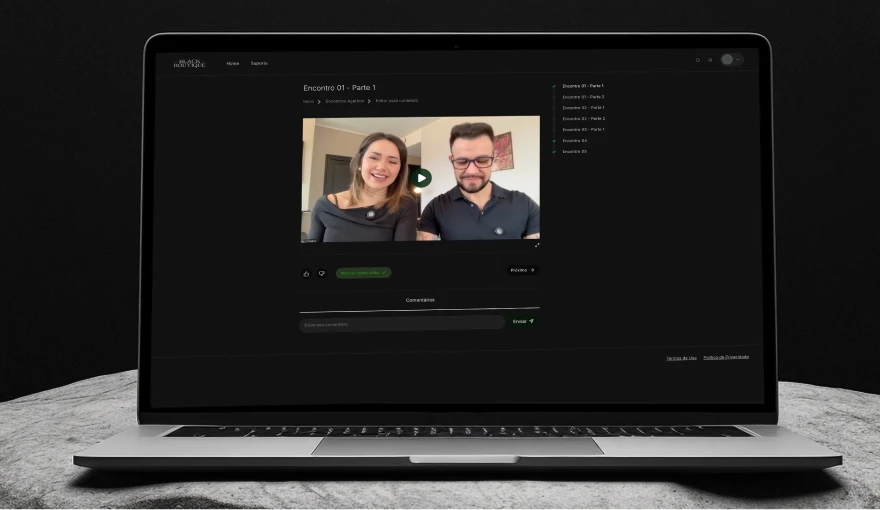Viewport: 880px width, 510px height.
Task: Select Encontro 04 in the lesson list
Action: [x=575, y=141]
